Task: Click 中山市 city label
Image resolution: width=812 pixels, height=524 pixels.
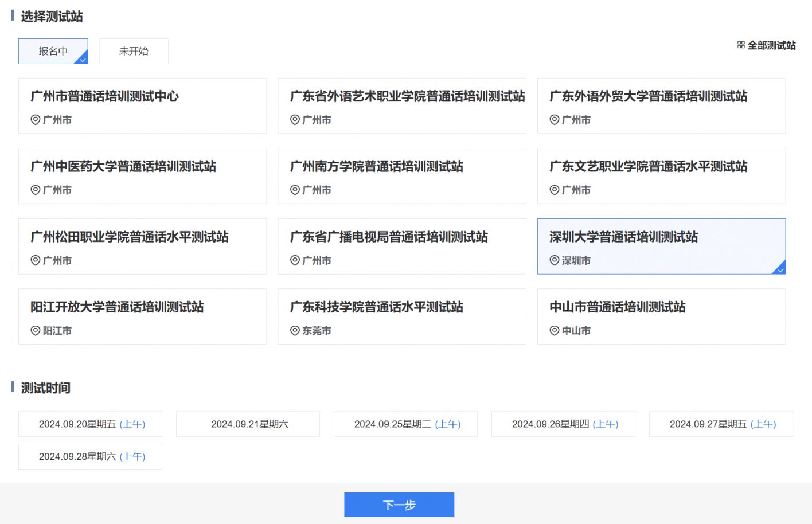Action: pos(576,331)
